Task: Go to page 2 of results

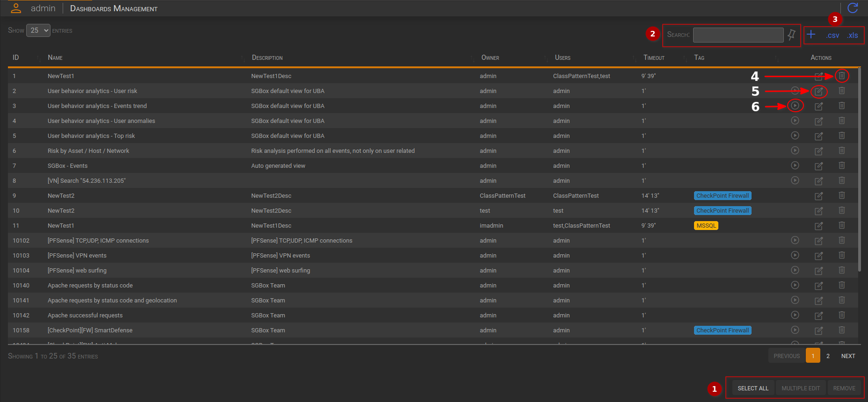Action: (828, 356)
